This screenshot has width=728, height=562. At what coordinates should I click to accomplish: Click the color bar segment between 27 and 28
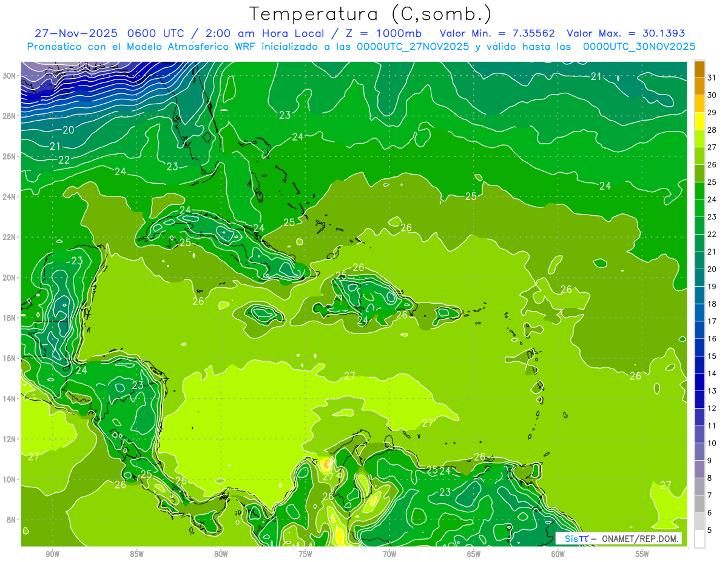[x=699, y=138]
